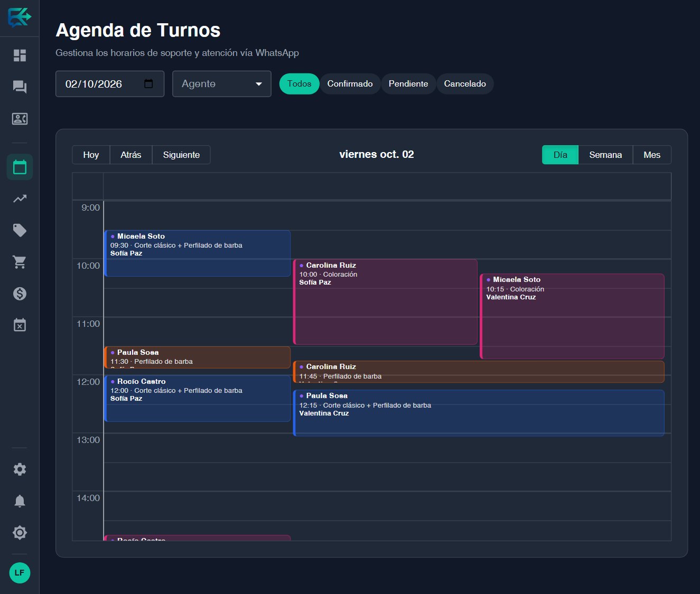Open Paula Sosa 11:30 appointment
The height and width of the screenshot is (594, 700).
point(198,357)
